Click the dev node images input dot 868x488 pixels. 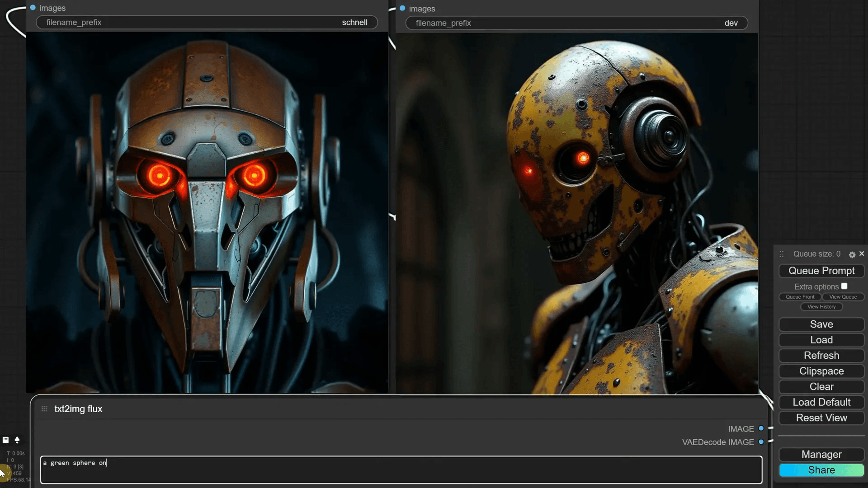(x=402, y=8)
